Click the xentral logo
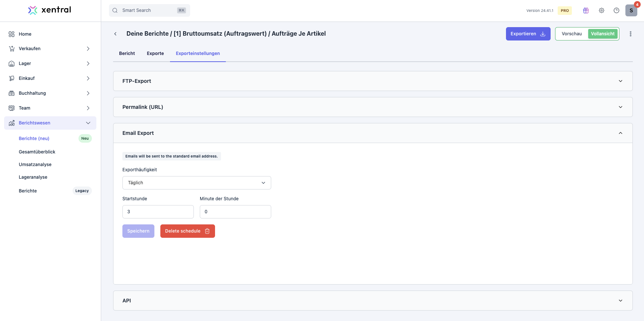Viewport: 644px width, 321px height. click(x=50, y=10)
